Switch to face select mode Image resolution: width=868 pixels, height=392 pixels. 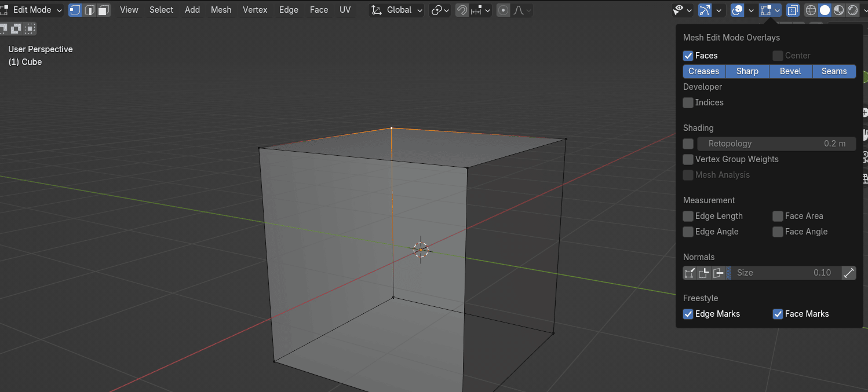pos(103,10)
